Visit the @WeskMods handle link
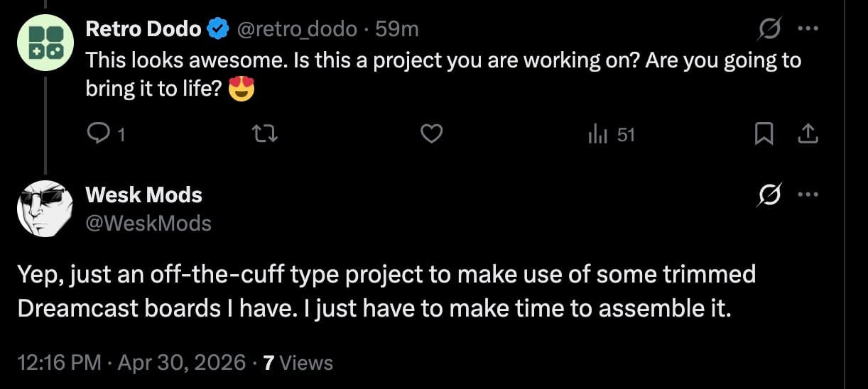 148,224
